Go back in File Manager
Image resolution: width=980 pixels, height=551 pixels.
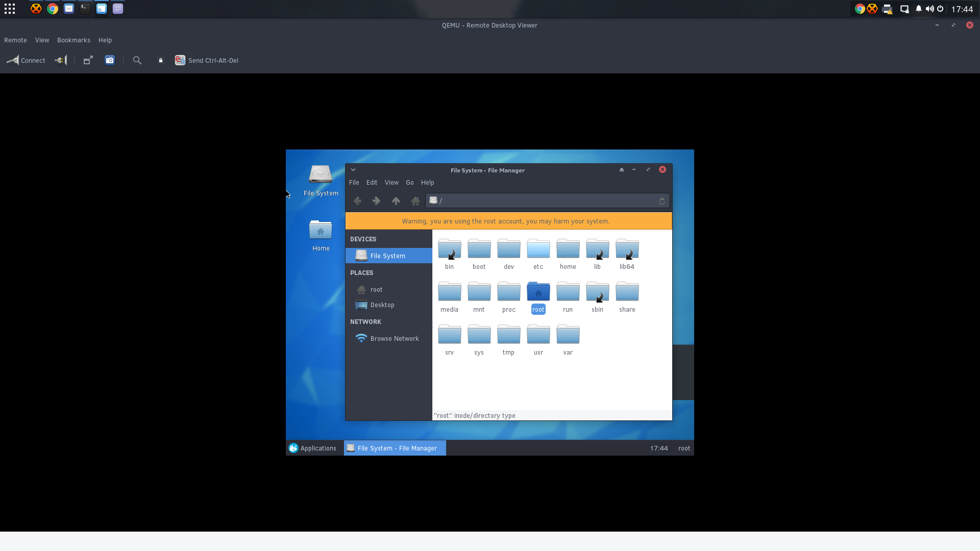click(x=357, y=201)
